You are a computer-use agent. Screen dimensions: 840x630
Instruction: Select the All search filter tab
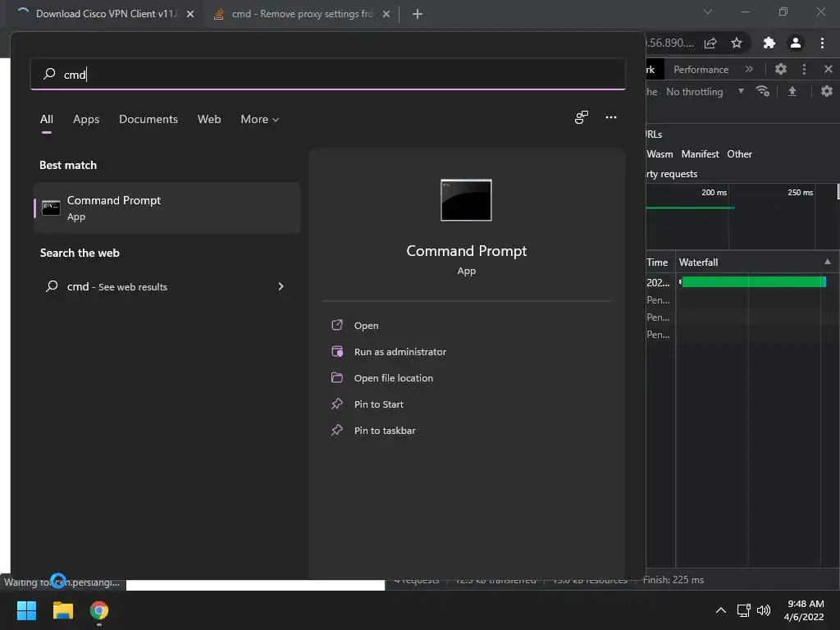(47, 119)
